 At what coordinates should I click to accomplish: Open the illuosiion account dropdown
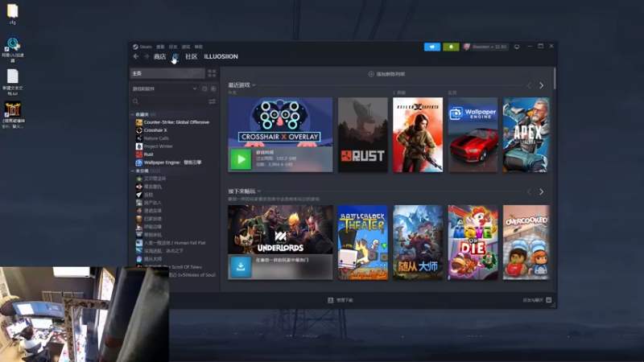pos(486,47)
